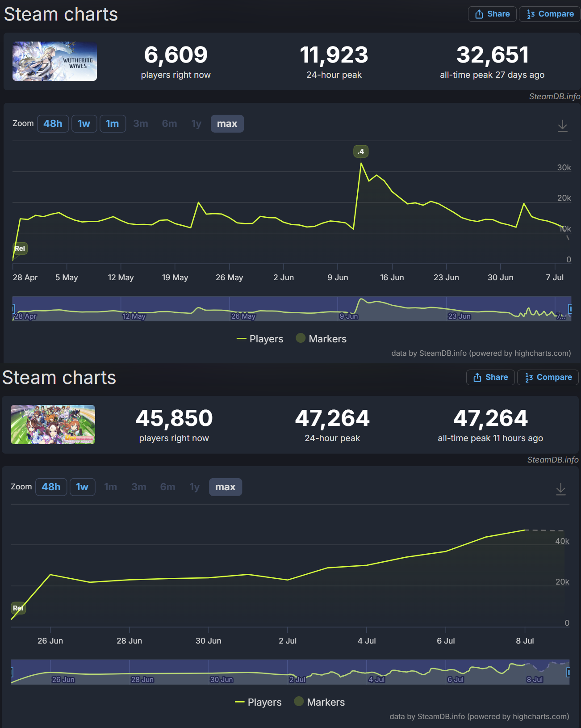The width and height of the screenshot is (581, 728).
Task: Click SteamDB.info credit under bottom stats
Action: click(x=553, y=460)
